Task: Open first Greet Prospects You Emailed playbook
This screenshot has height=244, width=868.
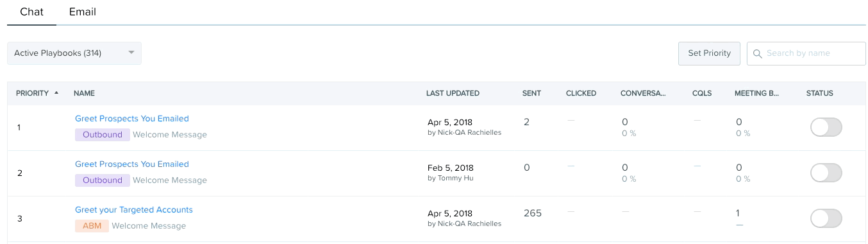Action: pyautogui.click(x=132, y=119)
